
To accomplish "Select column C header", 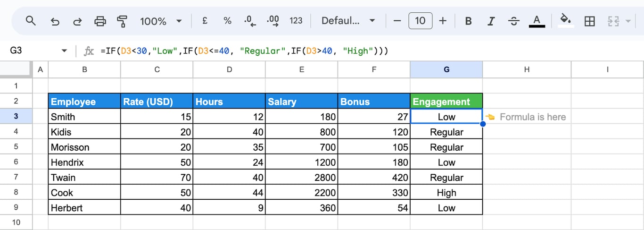I will tap(157, 69).
